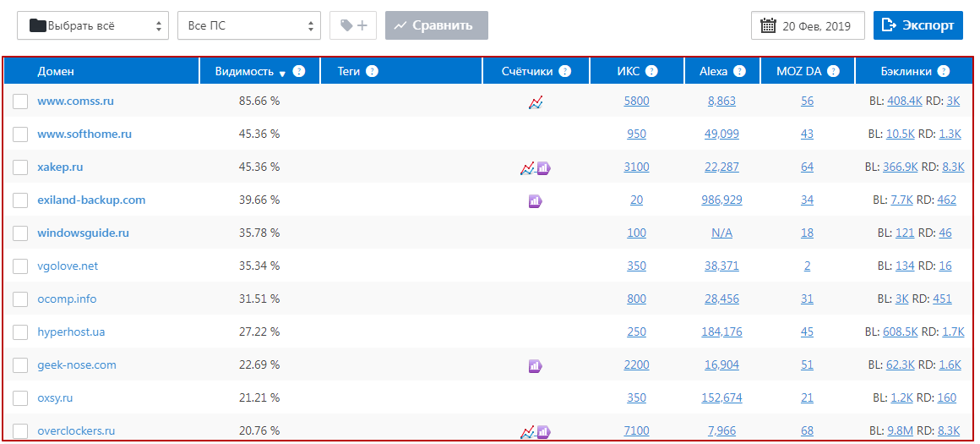Click the purple counter icon for geek-nose.com

click(x=536, y=366)
